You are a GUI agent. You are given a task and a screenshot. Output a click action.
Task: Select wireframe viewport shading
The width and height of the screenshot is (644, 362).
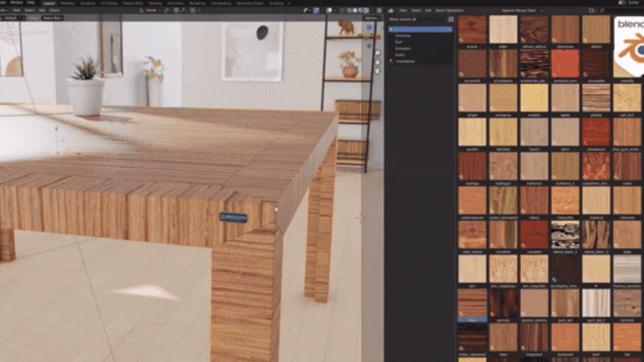(349, 10)
